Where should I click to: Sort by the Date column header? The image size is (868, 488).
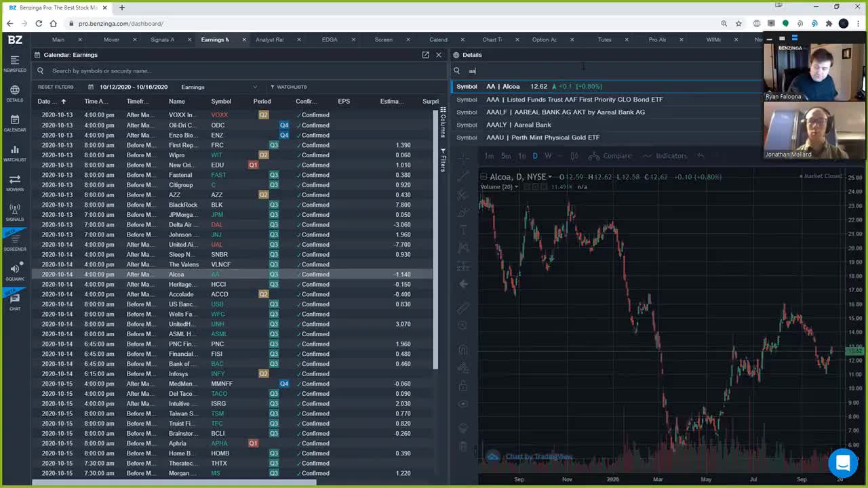point(52,102)
